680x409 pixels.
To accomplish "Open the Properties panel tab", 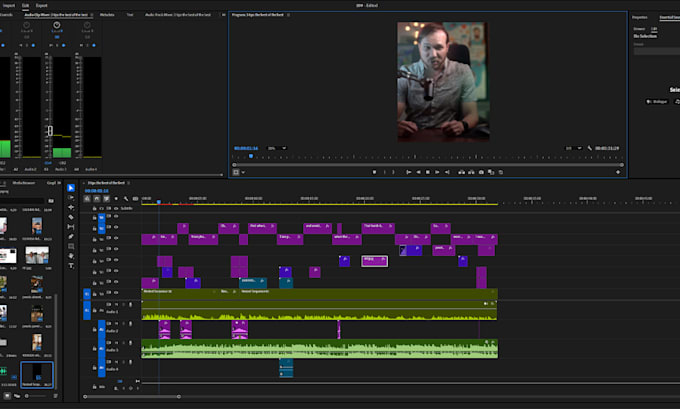I will point(640,17).
